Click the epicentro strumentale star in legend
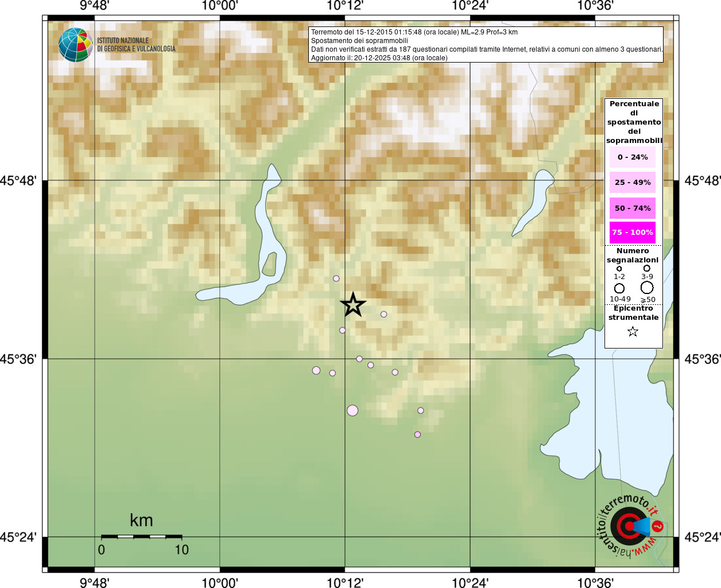The image size is (721, 588). point(633,331)
